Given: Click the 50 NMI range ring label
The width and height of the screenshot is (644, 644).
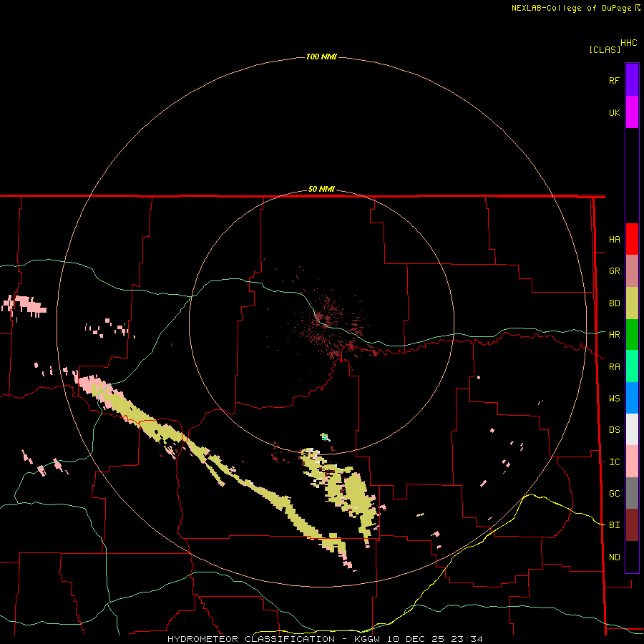Looking at the screenshot, I should pyautogui.click(x=321, y=189).
